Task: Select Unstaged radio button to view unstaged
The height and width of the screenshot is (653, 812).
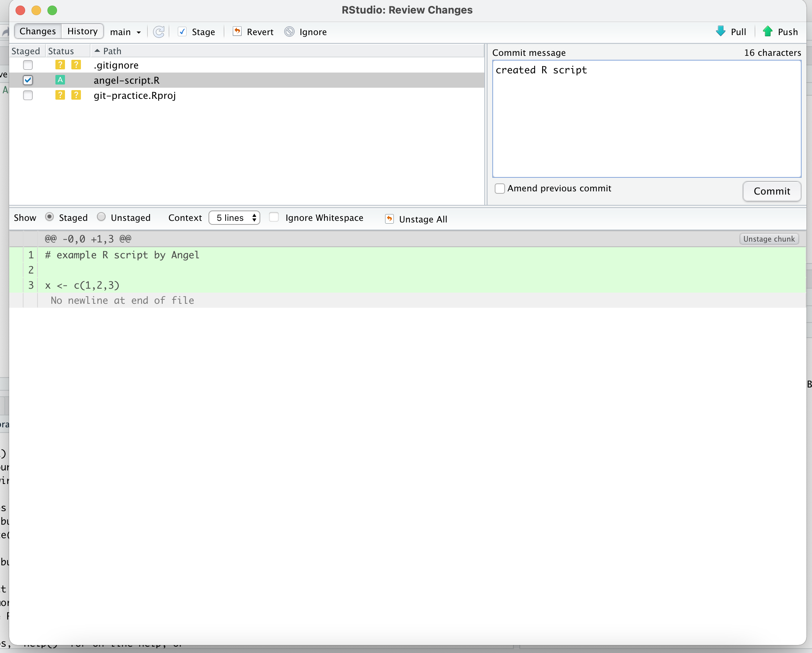Action: click(102, 218)
